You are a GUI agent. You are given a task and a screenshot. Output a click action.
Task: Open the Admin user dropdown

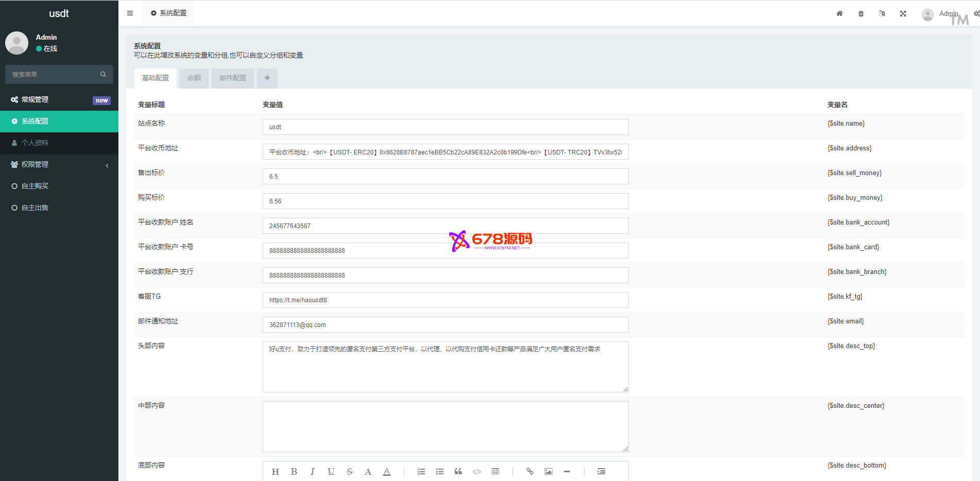tap(940, 14)
